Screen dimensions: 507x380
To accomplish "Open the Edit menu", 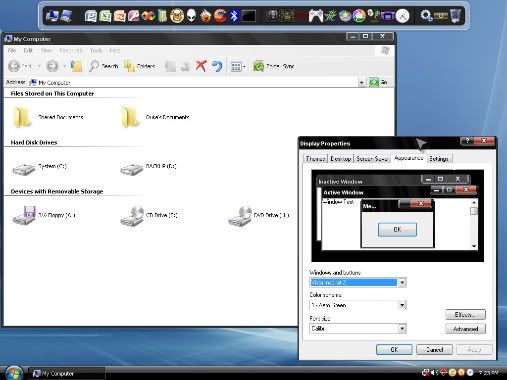I will (28, 50).
